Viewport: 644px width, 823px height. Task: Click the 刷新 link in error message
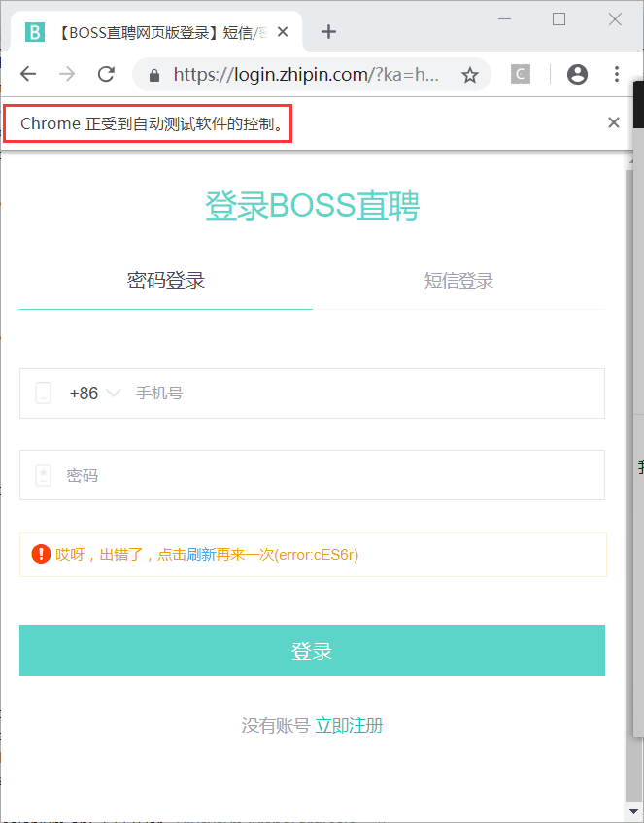tap(201, 555)
